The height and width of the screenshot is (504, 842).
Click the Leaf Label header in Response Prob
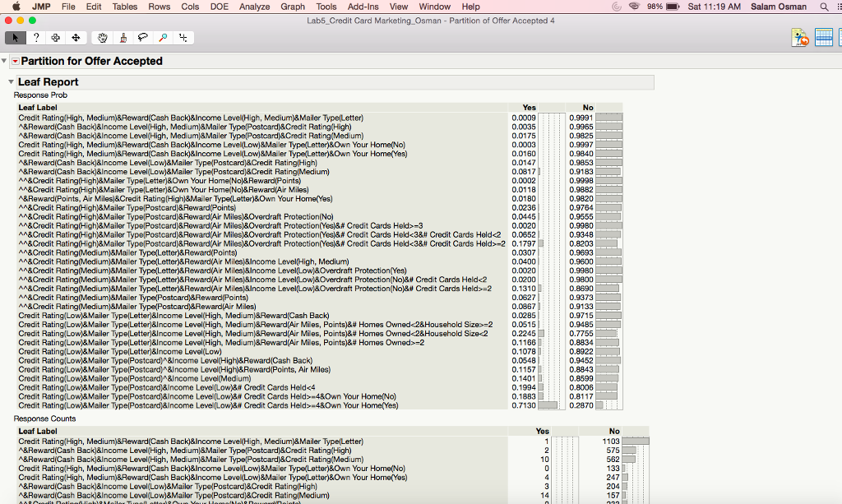click(x=38, y=108)
